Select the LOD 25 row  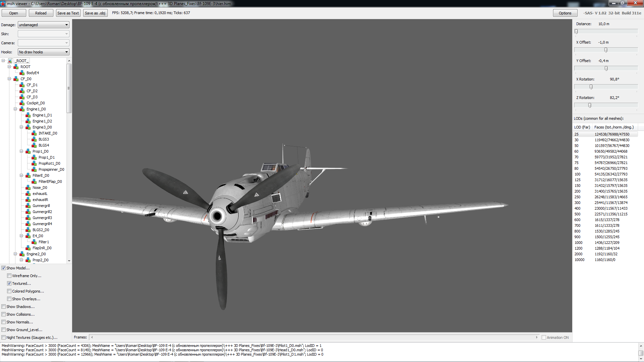click(605, 134)
